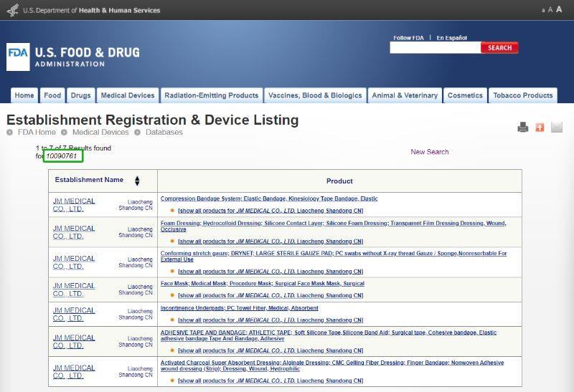Open Foam Dressing; Hydrocolloid Dressing product link
Screen dimensions: 574x392
(333, 226)
